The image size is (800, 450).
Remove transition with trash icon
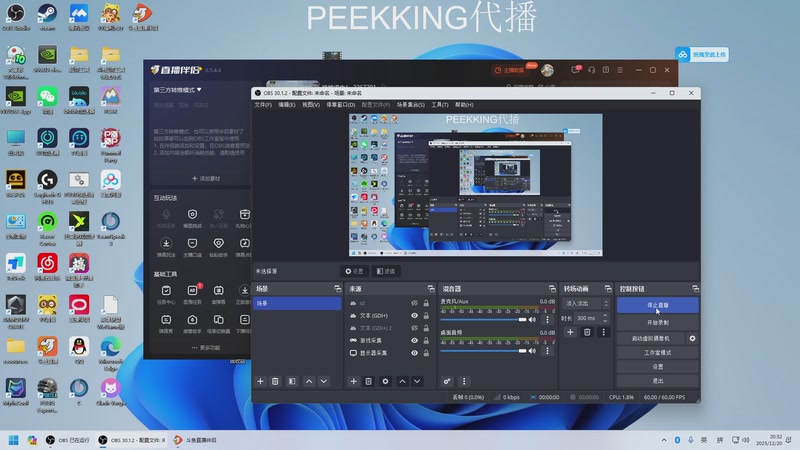click(x=587, y=332)
